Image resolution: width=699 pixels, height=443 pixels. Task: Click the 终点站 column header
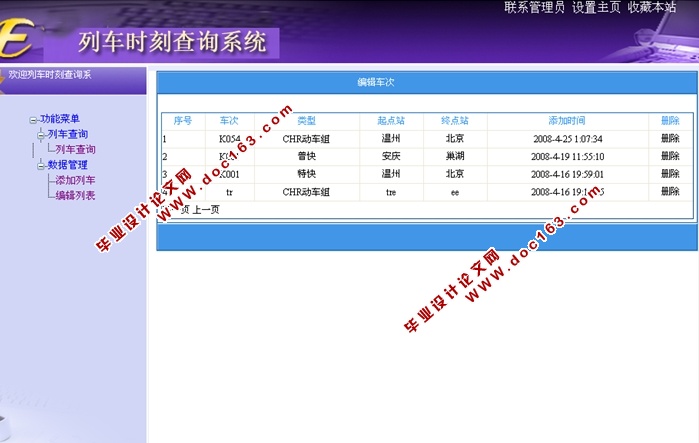coord(455,120)
